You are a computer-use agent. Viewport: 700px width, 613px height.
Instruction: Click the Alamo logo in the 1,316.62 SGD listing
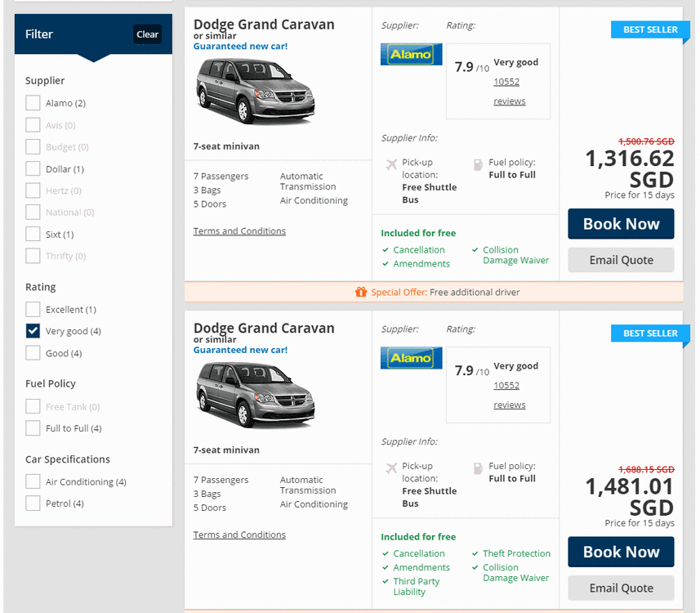(411, 54)
